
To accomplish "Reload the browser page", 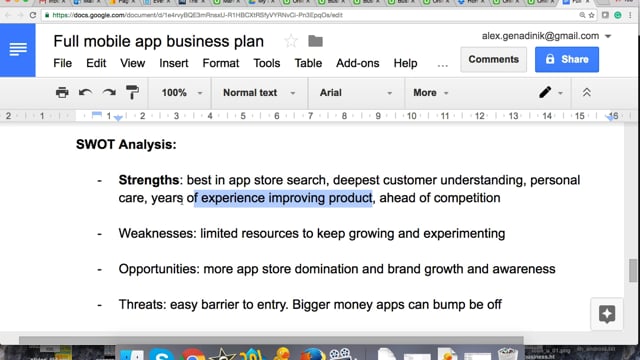I will coord(33,15).
